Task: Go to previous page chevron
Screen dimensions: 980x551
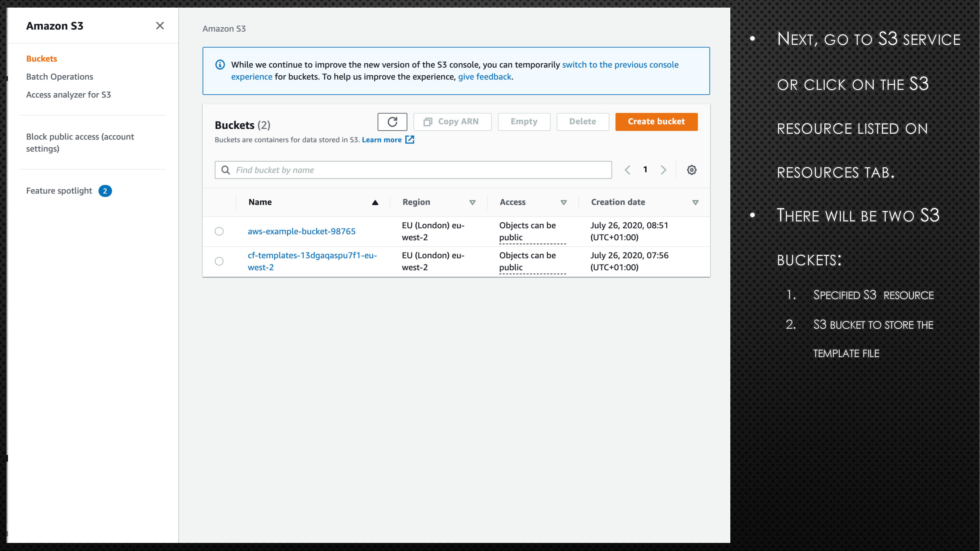Action: tap(628, 170)
